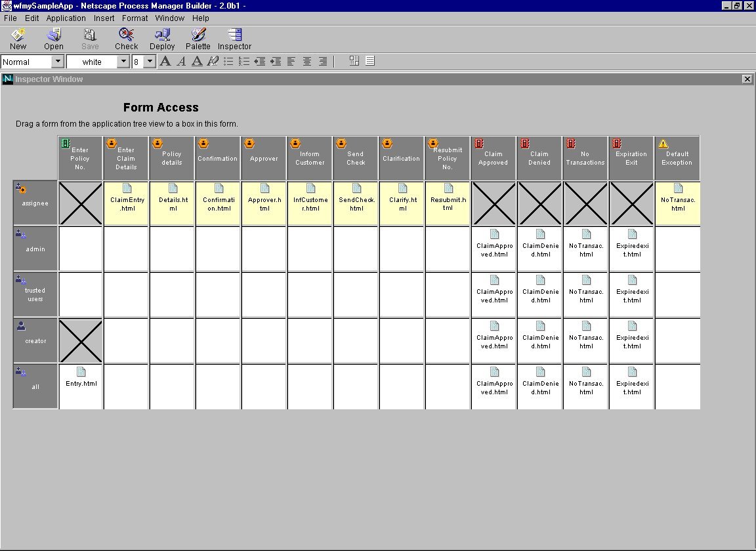Select NoTransac.html in the all row
This screenshot has width=756, height=551.
point(586,386)
